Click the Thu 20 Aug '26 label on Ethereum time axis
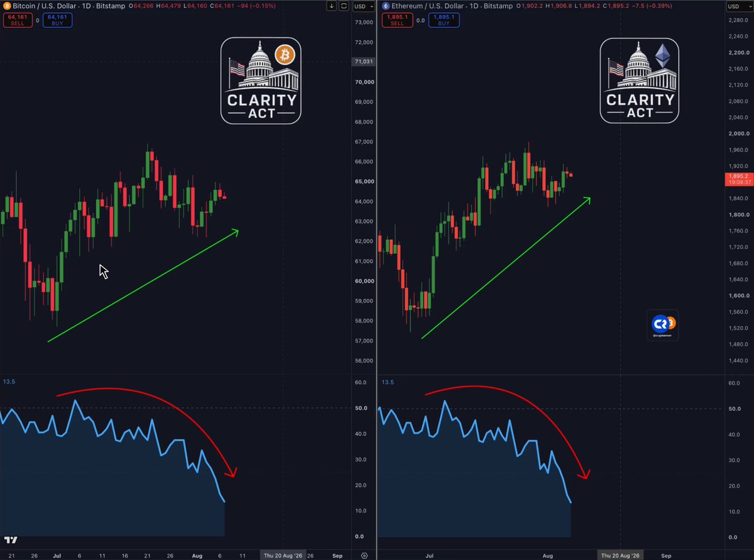The height and width of the screenshot is (560, 754). coord(620,556)
